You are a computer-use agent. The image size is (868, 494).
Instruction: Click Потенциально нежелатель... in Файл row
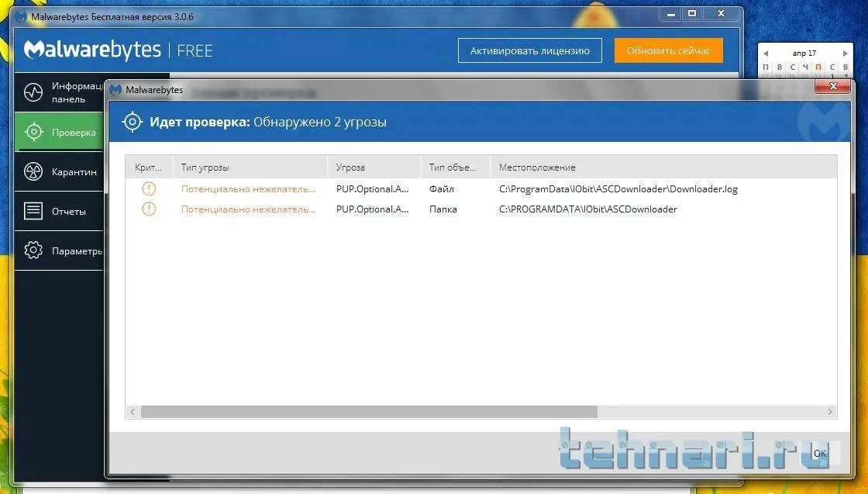coord(249,189)
